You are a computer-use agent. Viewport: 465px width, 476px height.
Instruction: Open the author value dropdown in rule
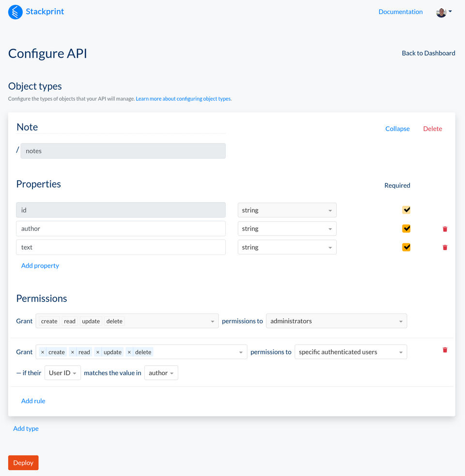click(x=161, y=373)
